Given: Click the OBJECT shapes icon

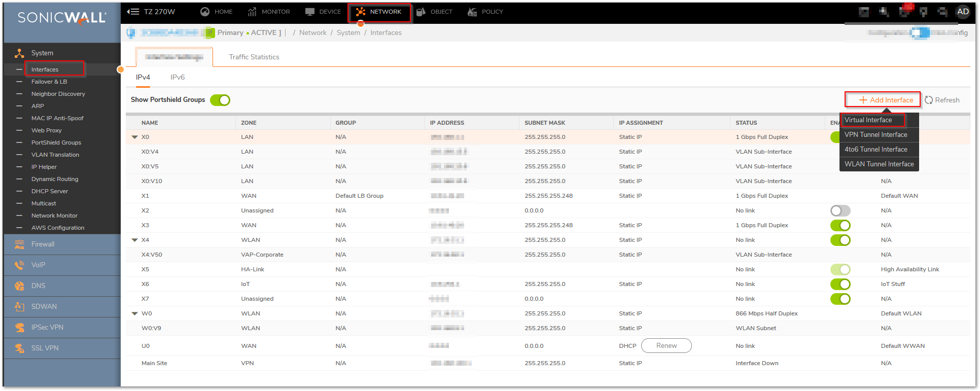Looking at the screenshot, I should [421, 12].
